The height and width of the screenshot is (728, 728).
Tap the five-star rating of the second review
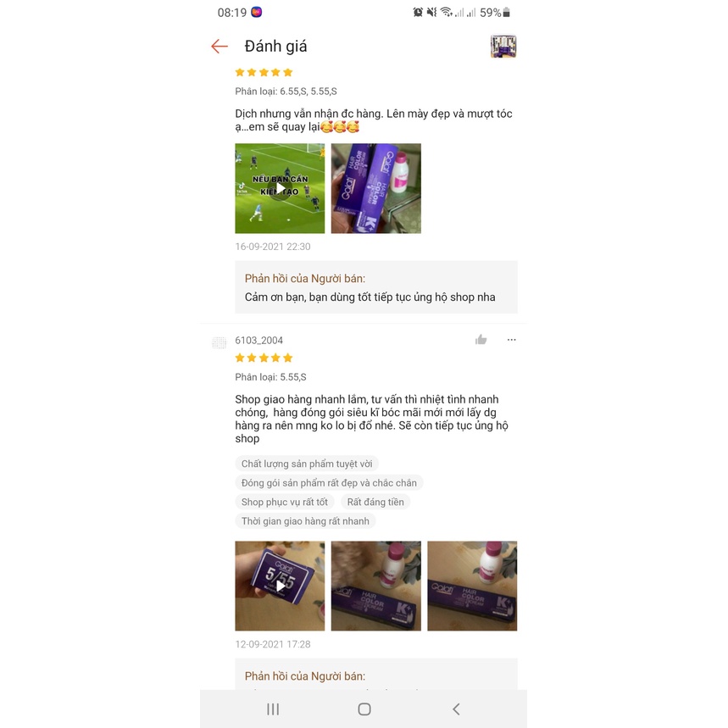(264, 358)
